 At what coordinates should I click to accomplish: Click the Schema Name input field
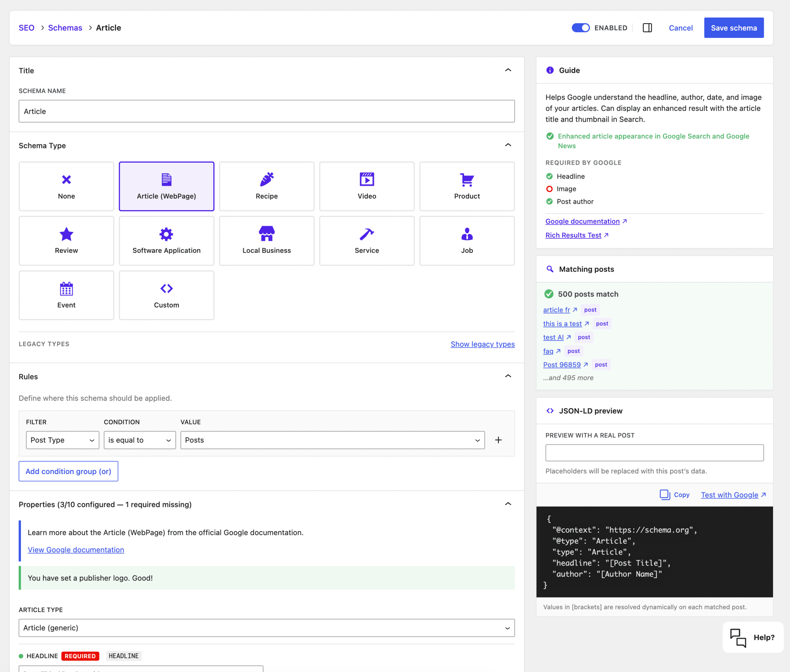click(267, 111)
